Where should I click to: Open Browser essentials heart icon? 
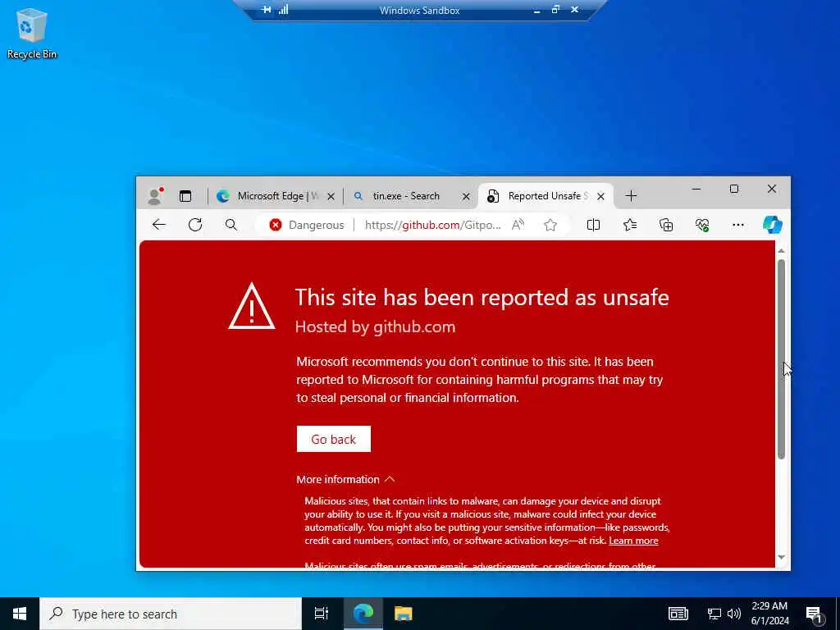[702, 225]
